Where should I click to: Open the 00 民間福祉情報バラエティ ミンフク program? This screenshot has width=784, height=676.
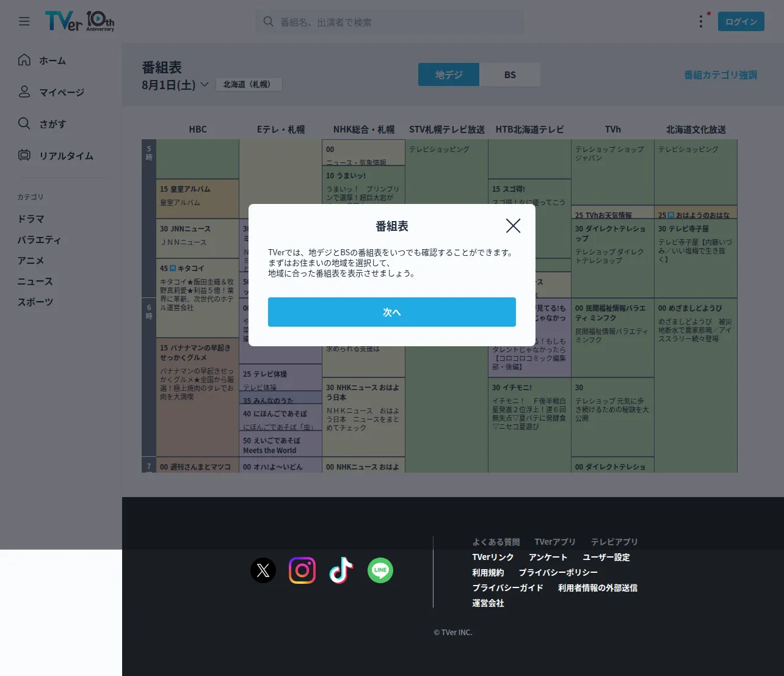pyautogui.click(x=613, y=338)
